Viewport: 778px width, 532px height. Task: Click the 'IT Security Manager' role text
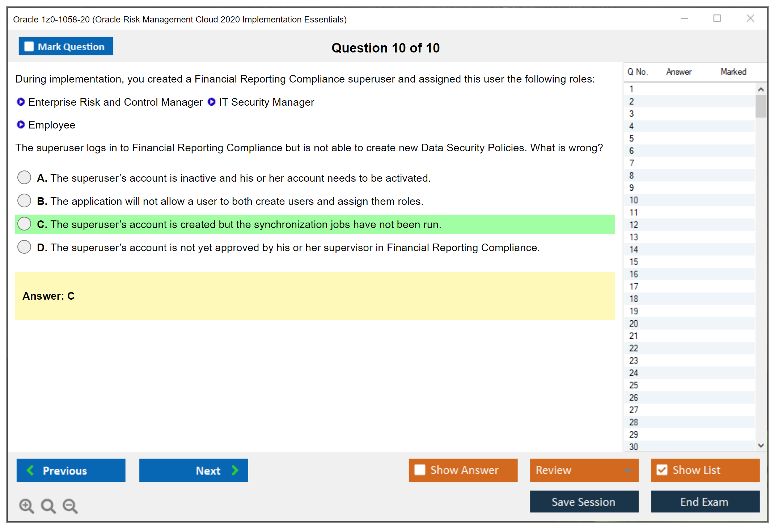pos(266,102)
